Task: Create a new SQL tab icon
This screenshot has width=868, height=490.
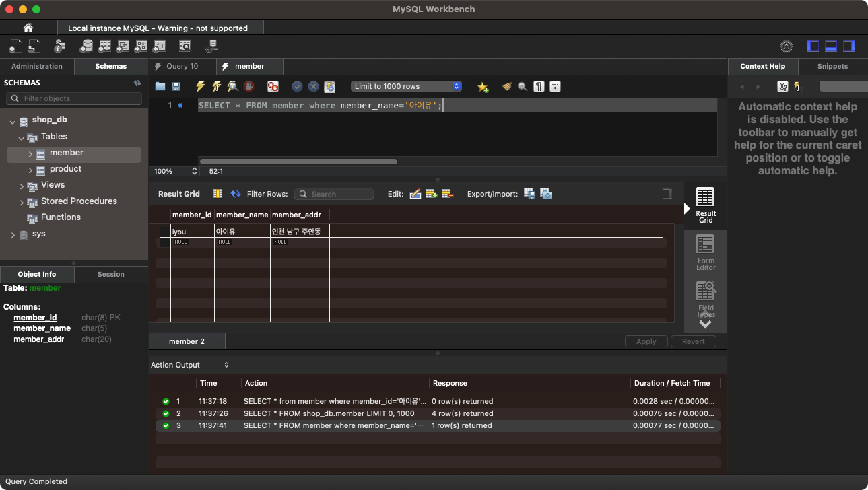Action: point(15,46)
